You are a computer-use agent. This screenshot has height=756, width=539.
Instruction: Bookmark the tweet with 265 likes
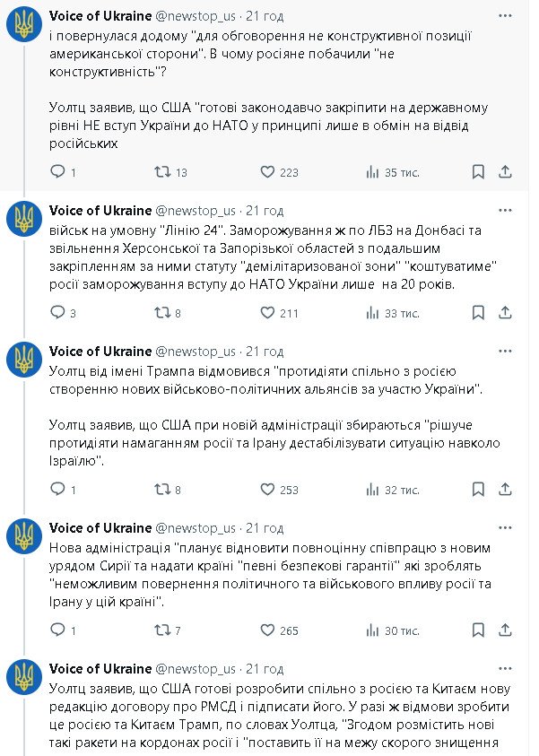[x=479, y=630]
